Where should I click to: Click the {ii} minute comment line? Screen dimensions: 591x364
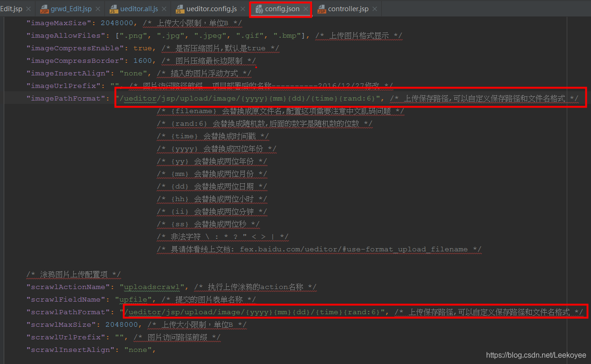pyautogui.click(x=212, y=212)
